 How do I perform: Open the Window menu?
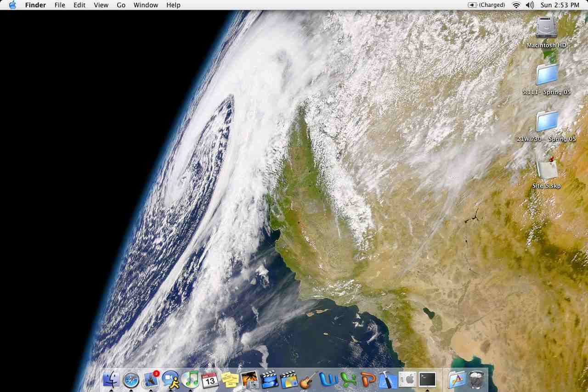146,5
